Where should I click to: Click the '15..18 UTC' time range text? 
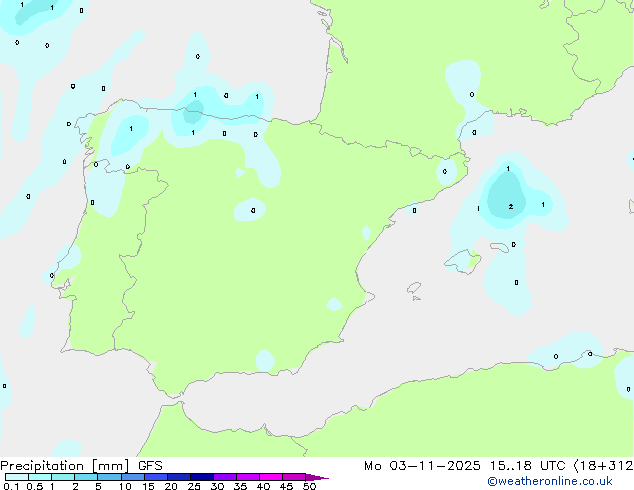click(x=527, y=466)
